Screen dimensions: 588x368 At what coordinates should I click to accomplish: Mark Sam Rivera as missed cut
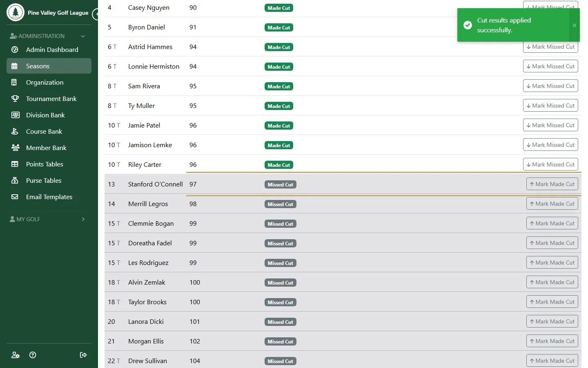pos(550,86)
